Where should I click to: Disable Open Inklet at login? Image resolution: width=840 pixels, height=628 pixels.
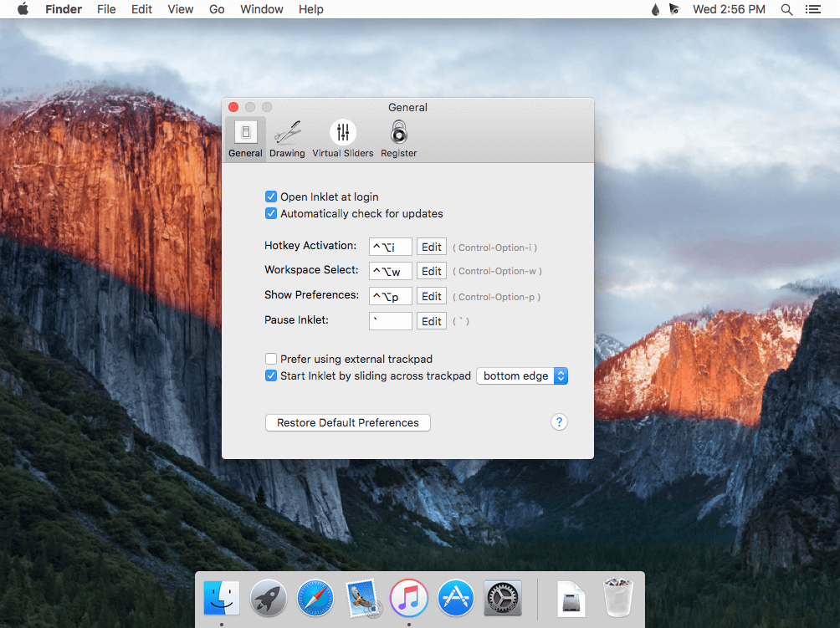tap(271, 197)
